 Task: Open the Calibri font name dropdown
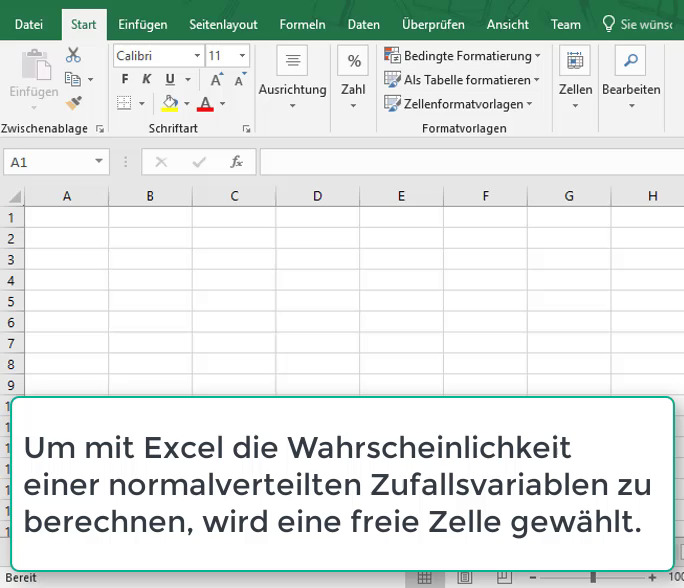point(197,55)
